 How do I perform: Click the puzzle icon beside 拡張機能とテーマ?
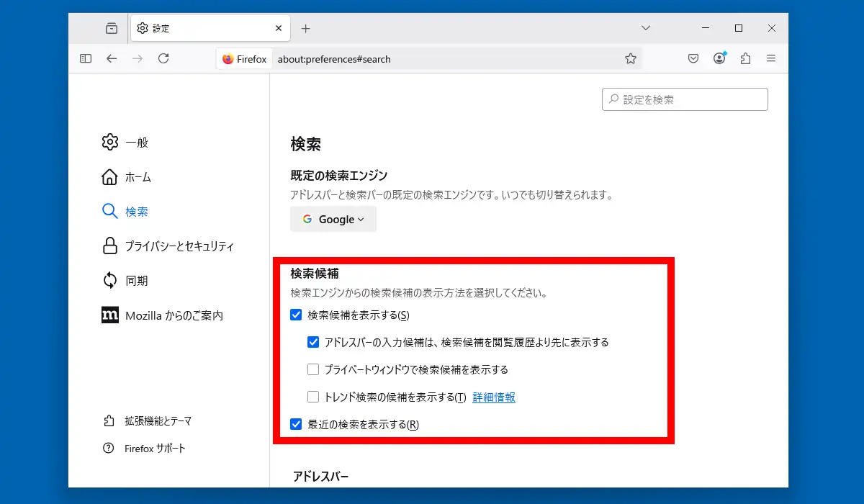click(109, 420)
